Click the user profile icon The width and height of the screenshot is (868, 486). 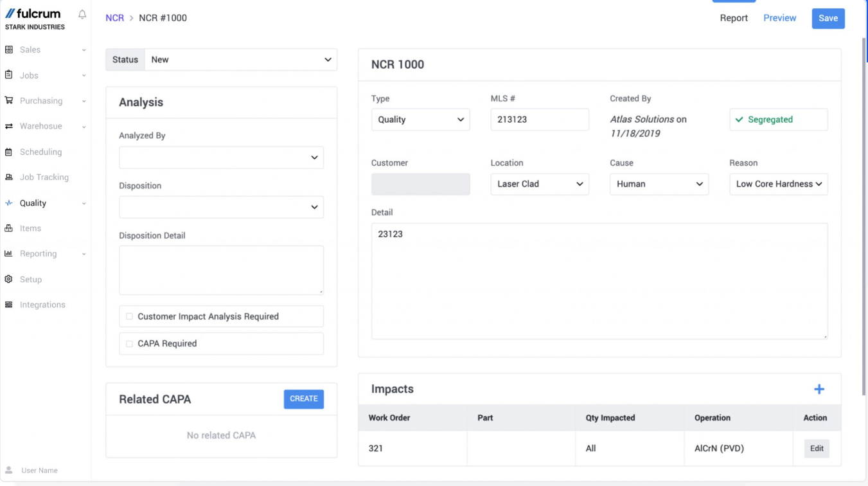(x=9, y=470)
